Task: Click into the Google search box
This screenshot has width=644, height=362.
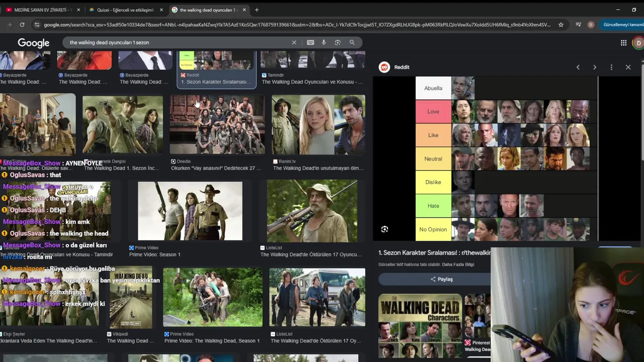Action: click(179, 42)
